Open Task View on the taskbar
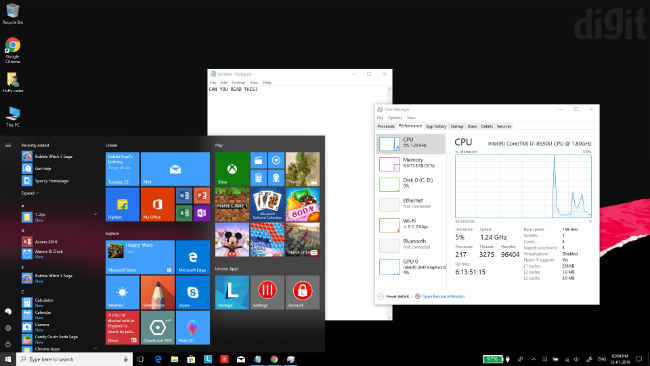 (141, 359)
